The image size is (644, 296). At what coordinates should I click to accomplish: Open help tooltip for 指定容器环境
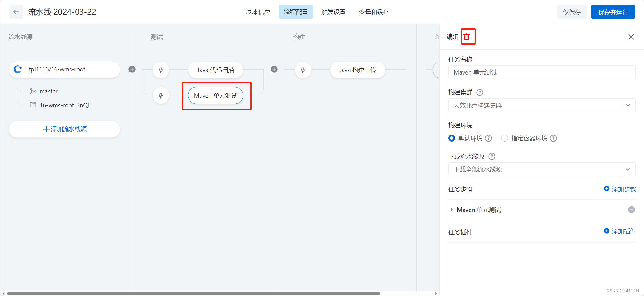click(x=553, y=138)
